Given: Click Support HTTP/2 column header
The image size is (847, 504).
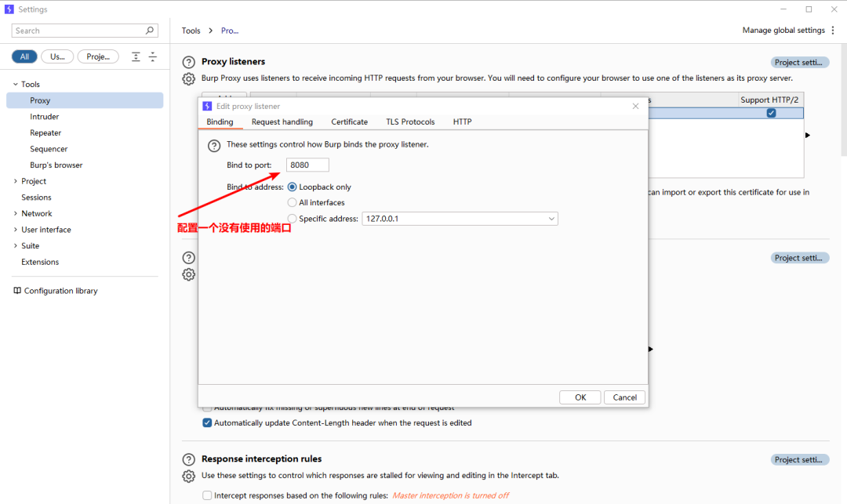Looking at the screenshot, I should pos(770,100).
